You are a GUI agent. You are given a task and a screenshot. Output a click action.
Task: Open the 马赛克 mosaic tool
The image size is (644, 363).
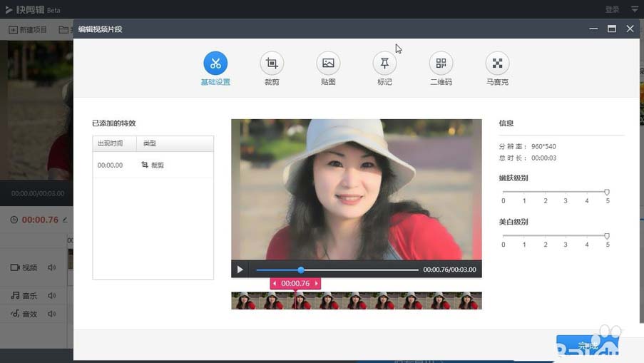click(497, 63)
